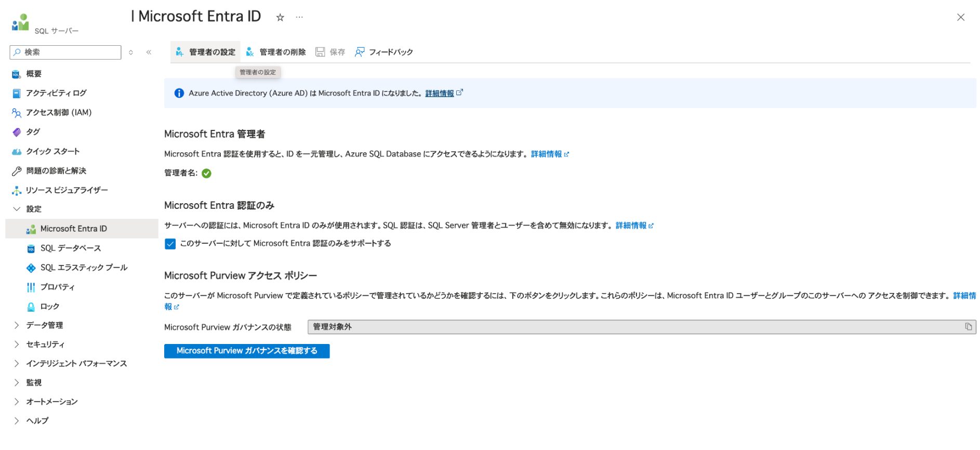Open 詳細情報 link under Microsoft Entra 管理者

pos(550,154)
